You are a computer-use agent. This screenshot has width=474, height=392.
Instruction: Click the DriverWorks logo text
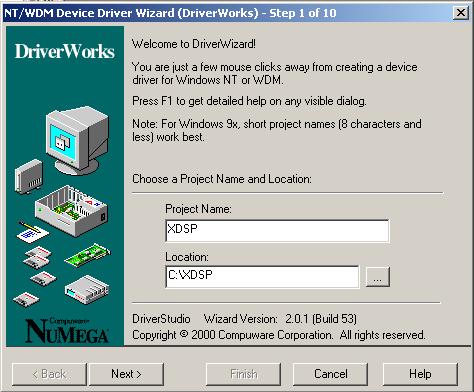click(65, 52)
